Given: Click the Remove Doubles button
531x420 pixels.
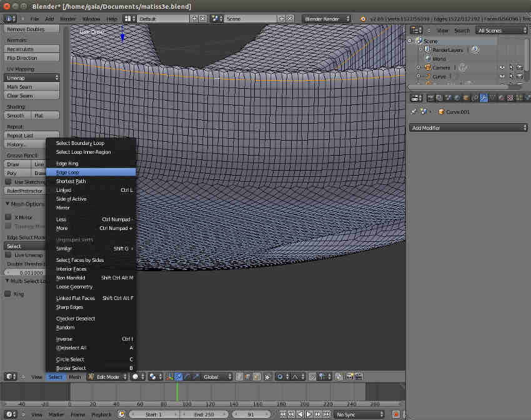Looking at the screenshot, I should click(x=31, y=29).
